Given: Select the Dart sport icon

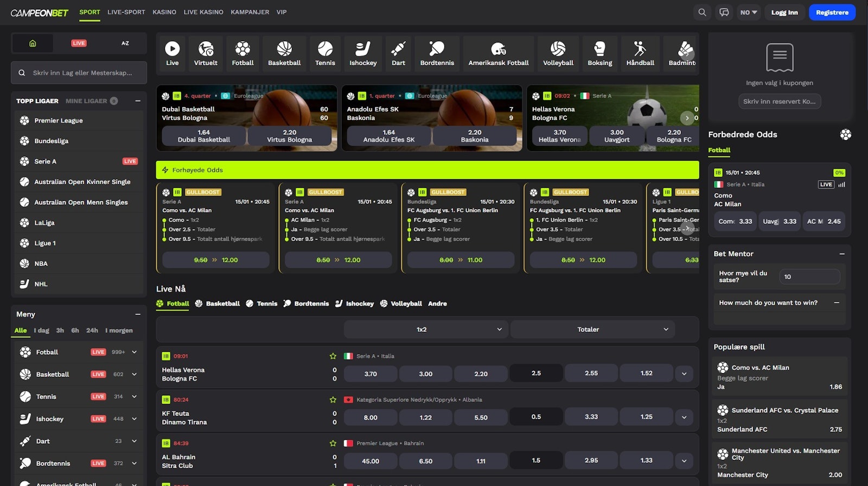Looking at the screenshot, I should click(x=398, y=54).
